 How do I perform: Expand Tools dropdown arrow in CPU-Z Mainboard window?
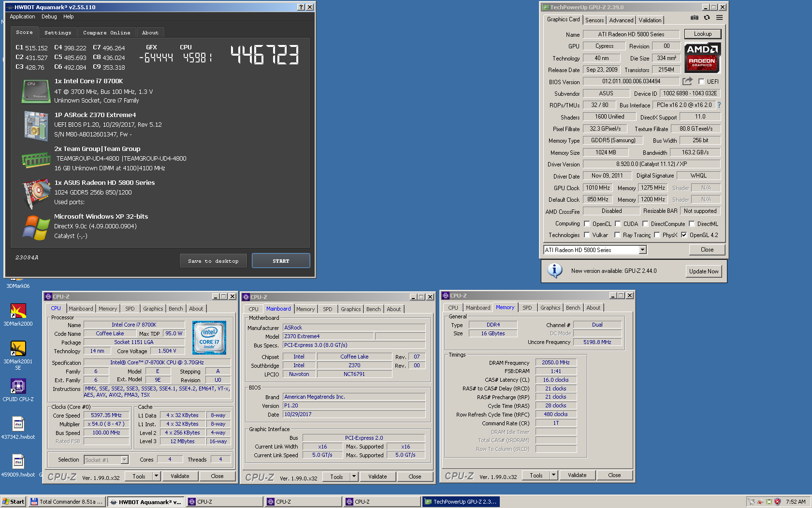click(354, 477)
